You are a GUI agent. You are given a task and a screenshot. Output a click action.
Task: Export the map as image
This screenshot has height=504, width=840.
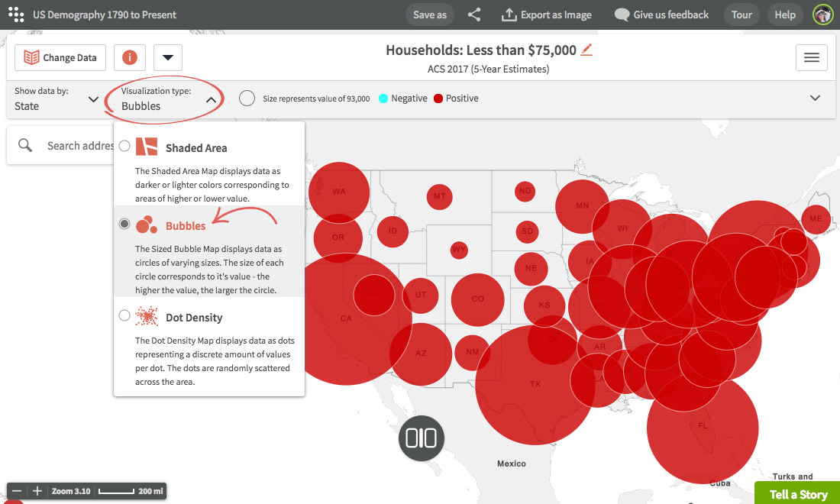click(x=547, y=15)
